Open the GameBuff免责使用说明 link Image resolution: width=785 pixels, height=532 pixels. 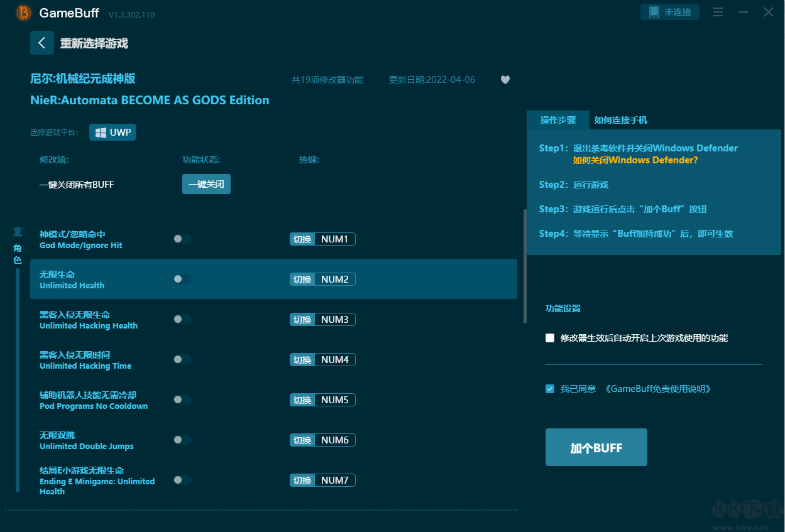click(x=658, y=389)
